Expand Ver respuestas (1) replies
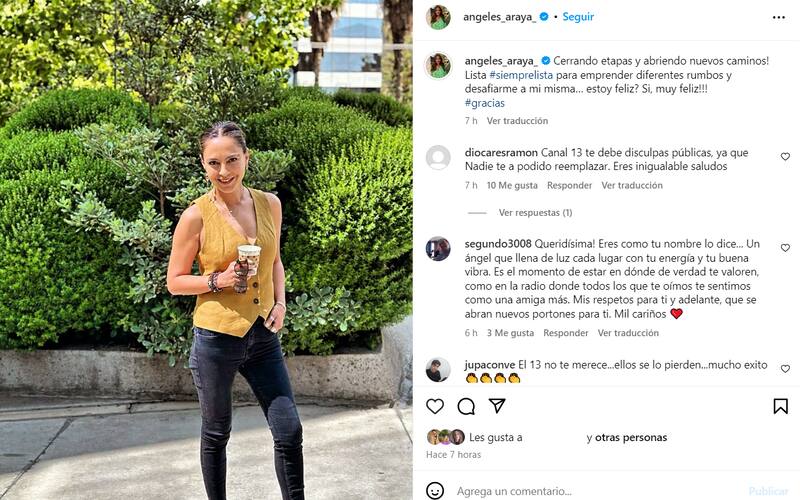800x500 pixels. (x=535, y=213)
